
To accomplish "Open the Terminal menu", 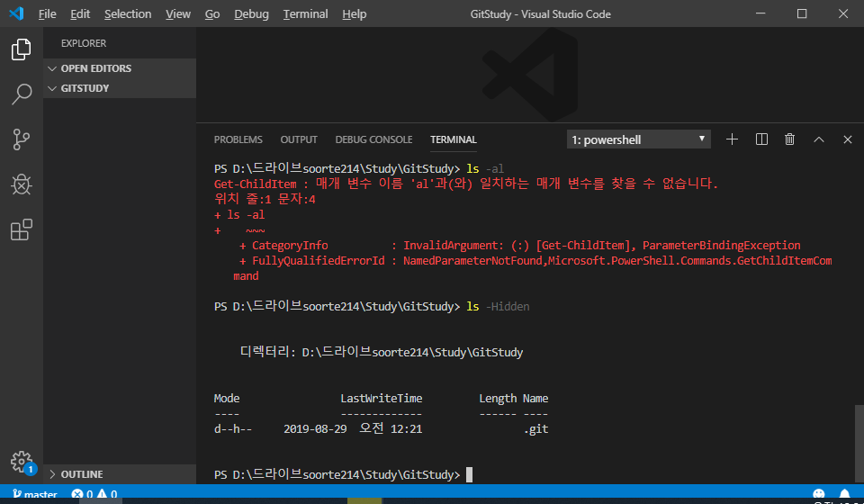I will pos(305,13).
